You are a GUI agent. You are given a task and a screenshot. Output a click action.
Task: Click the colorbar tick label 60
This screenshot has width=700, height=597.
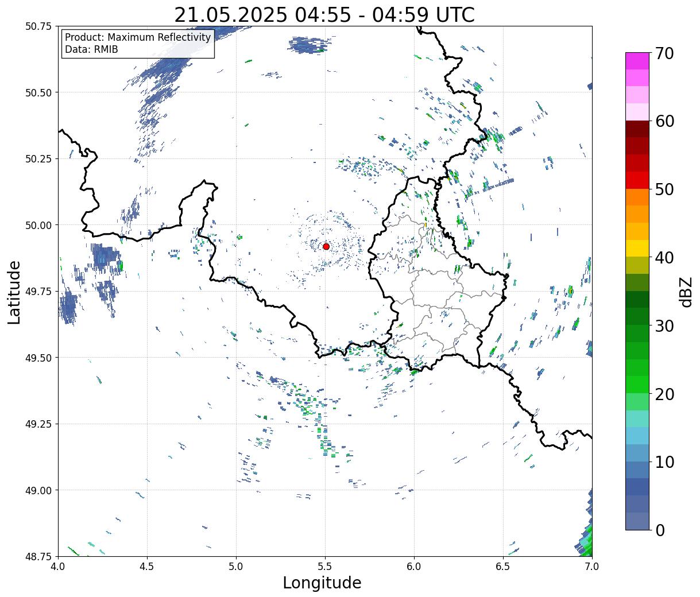[664, 121]
